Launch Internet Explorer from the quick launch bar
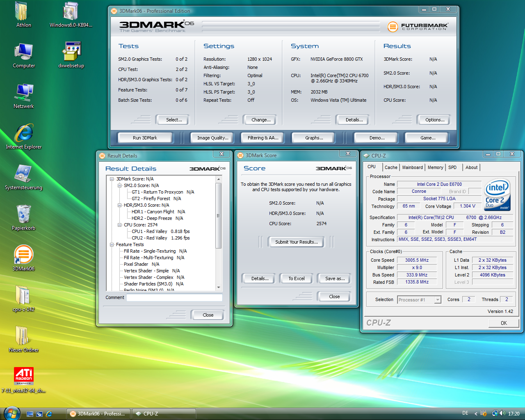Screen dimensions: 525x420 click(x=49, y=414)
